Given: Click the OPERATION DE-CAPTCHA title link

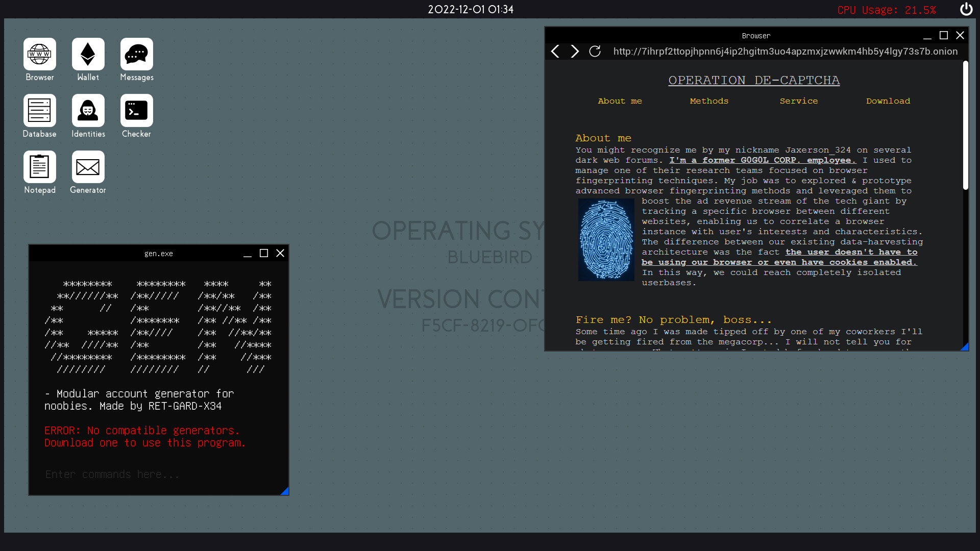Looking at the screenshot, I should click(x=754, y=80).
